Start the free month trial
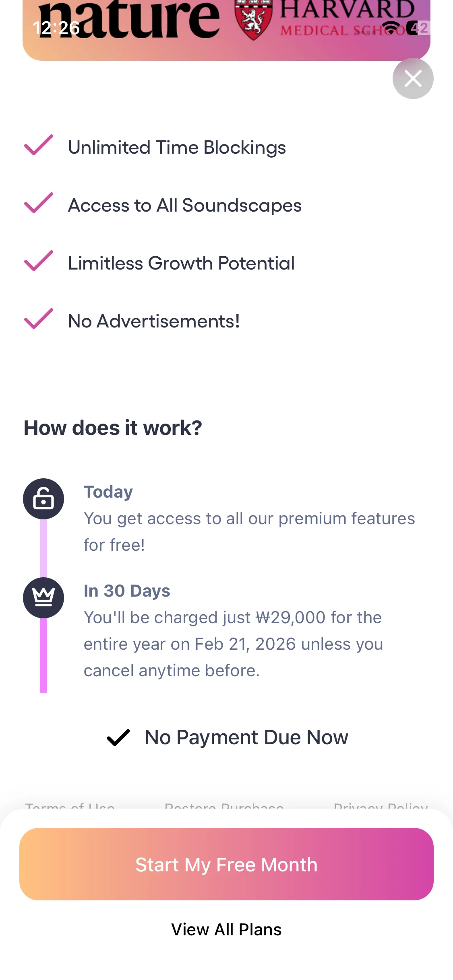This screenshot has width=453, height=980. pyautogui.click(x=226, y=864)
